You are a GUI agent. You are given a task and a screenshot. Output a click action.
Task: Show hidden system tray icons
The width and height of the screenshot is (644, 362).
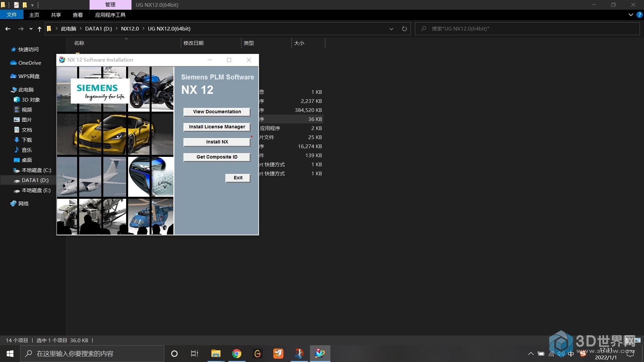(531, 354)
